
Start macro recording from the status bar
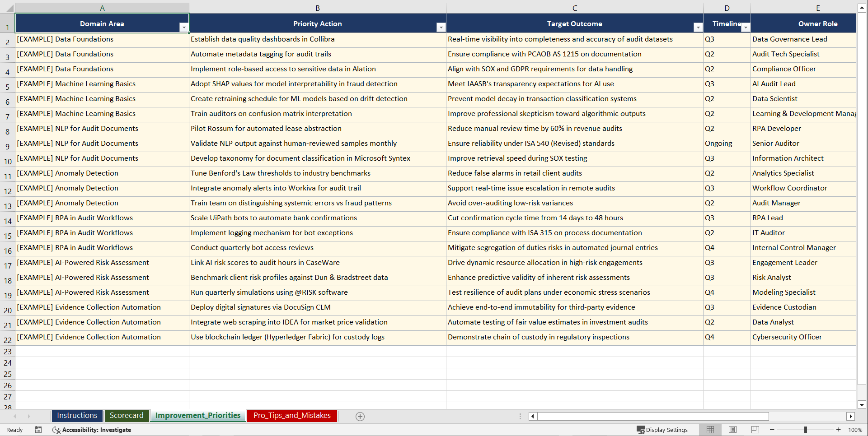[38, 430]
